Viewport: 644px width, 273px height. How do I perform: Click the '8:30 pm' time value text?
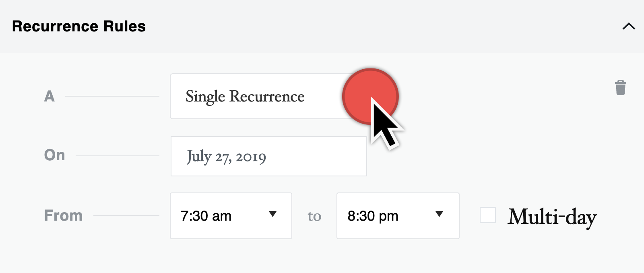(373, 216)
